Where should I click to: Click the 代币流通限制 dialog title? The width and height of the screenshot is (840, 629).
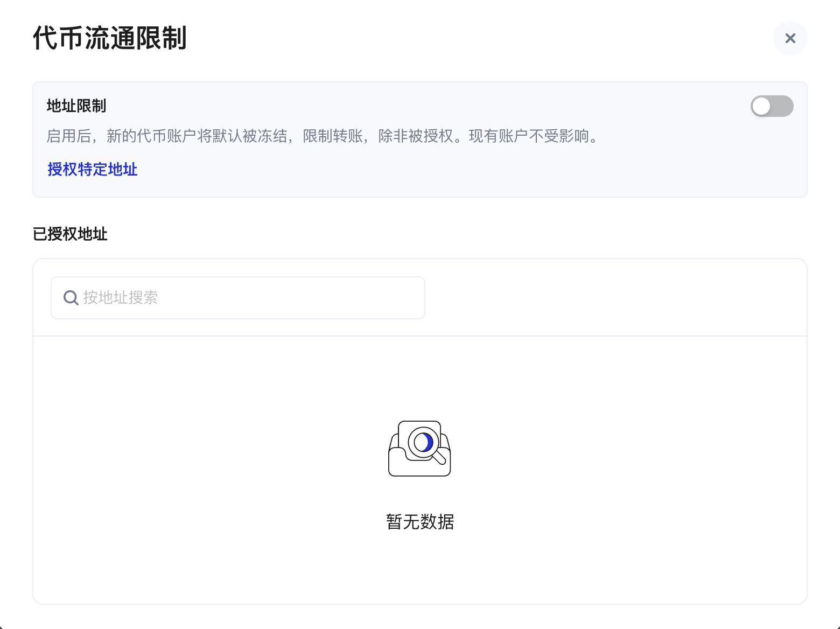pyautogui.click(x=109, y=38)
